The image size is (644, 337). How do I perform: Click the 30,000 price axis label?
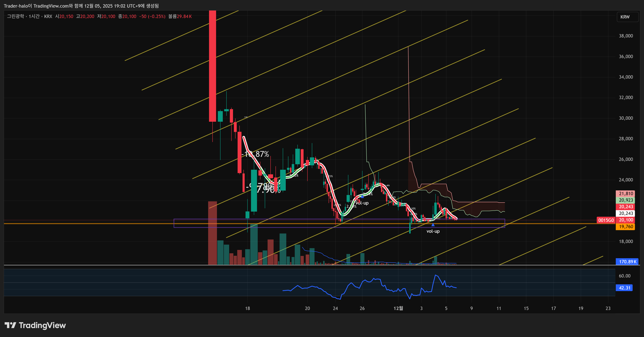pos(626,118)
